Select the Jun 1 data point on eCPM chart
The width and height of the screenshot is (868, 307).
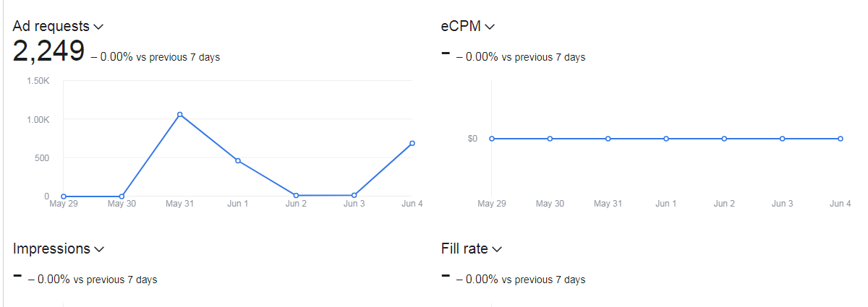[666, 138]
